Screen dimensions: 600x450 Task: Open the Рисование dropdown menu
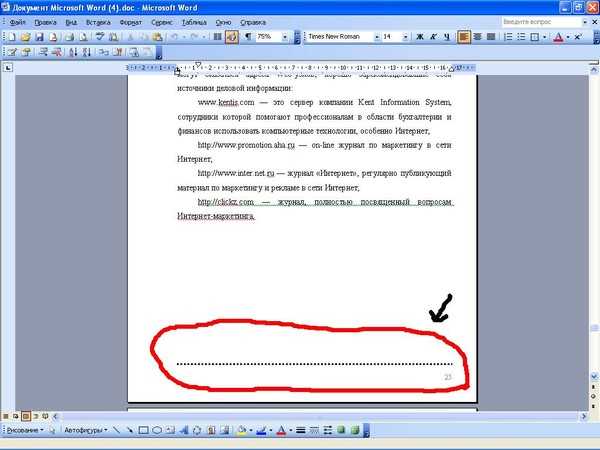pos(25,430)
